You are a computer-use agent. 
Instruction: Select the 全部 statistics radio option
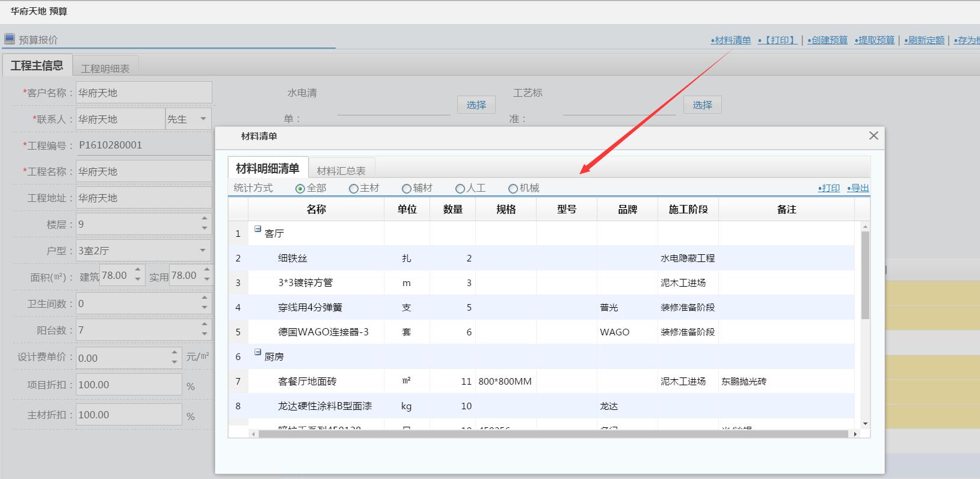point(300,189)
